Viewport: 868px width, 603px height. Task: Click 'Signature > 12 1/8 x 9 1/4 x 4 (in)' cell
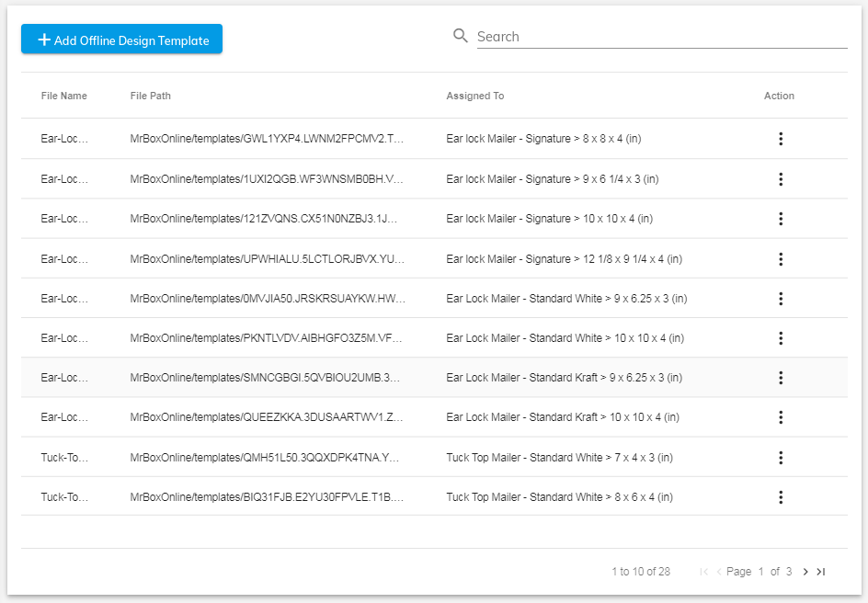click(564, 259)
